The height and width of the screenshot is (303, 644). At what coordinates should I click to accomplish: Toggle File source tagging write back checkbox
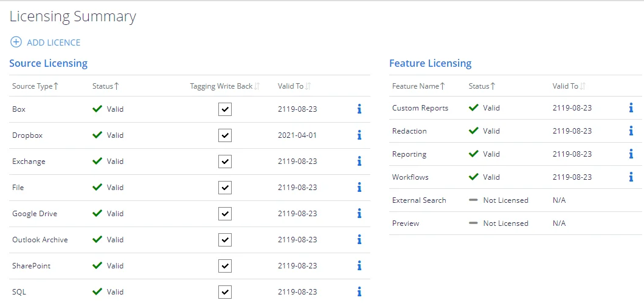click(x=225, y=188)
